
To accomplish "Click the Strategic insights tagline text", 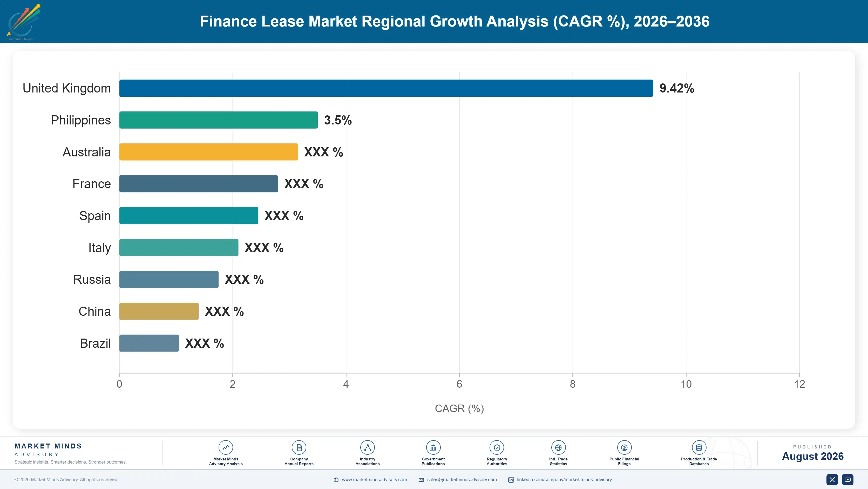I will [70, 462].
